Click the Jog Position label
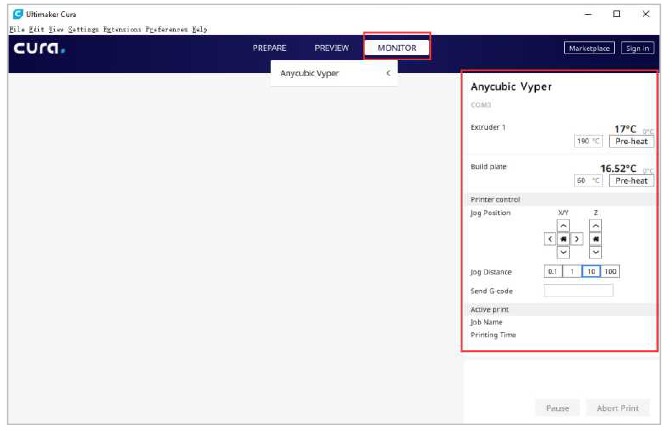This screenshot has width=672, height=431. pyautogui.click(x=491, y=213)
